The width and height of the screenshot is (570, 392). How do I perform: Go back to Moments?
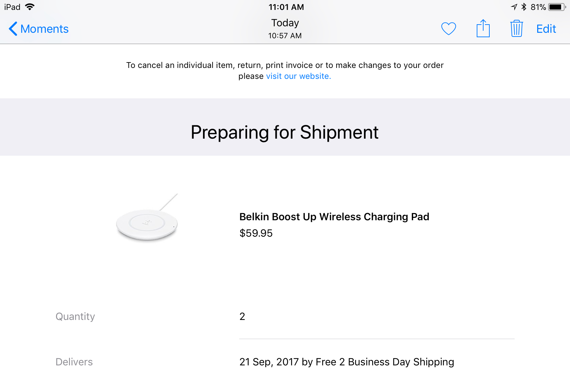pyautogui.click(x=44, y=29)
